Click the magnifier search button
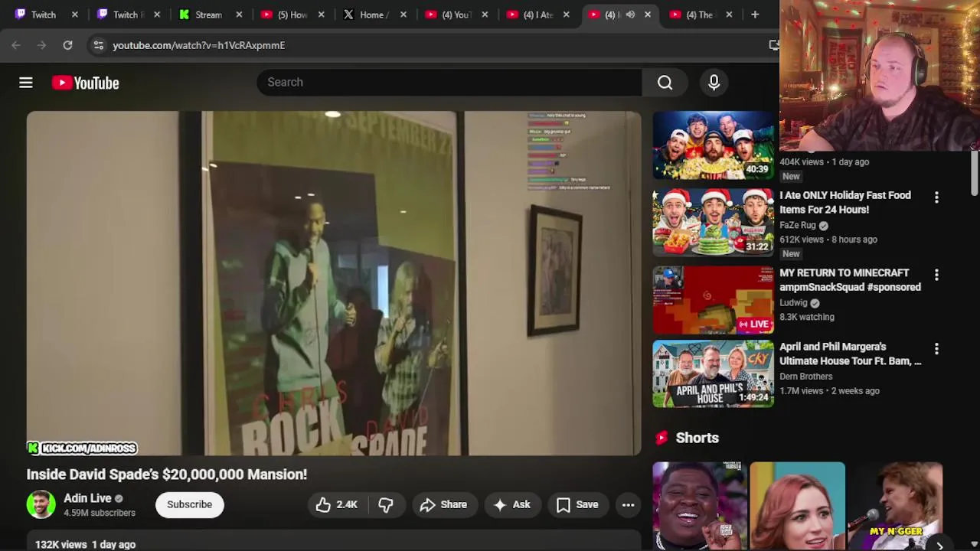Viewport: 980px width, 551px height. [x=665, y=82]
